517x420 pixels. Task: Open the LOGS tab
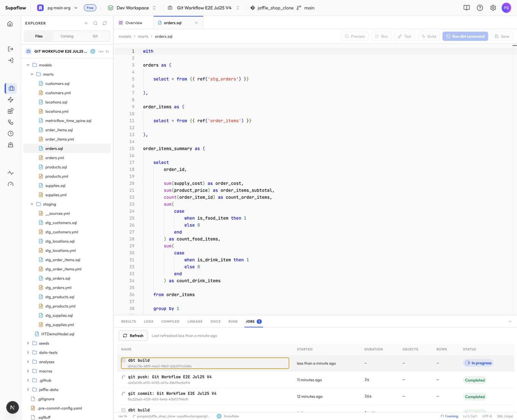click(149, 322)
